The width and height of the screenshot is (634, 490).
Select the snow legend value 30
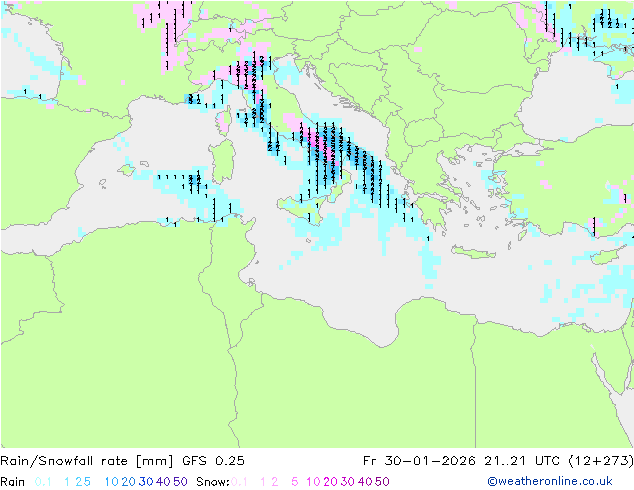[348, 482]
